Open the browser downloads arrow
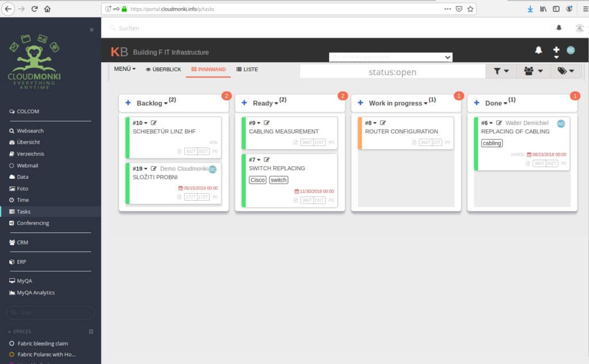The image size is (589, 364). tap(530, 9)
